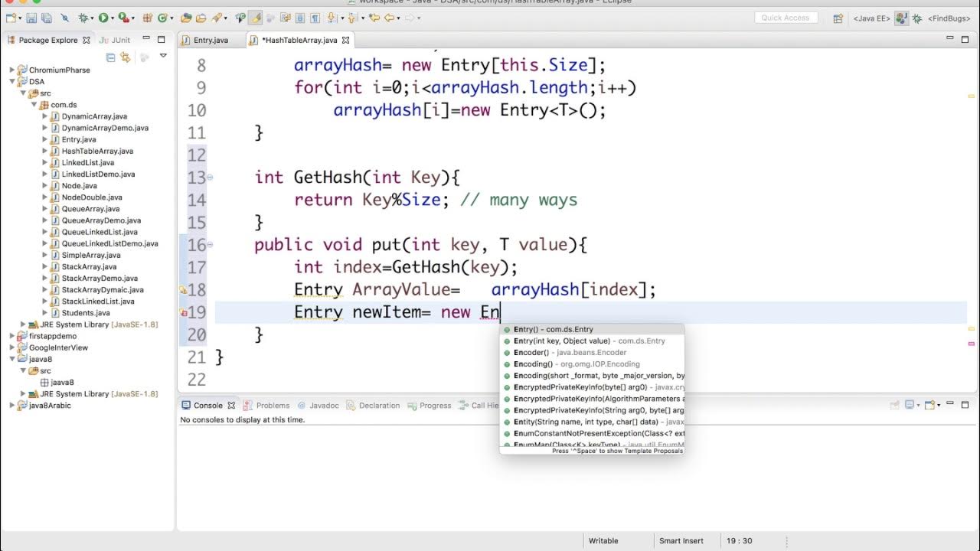
Task: Open the Package Explorer view menu triangle
Action: 163,56
